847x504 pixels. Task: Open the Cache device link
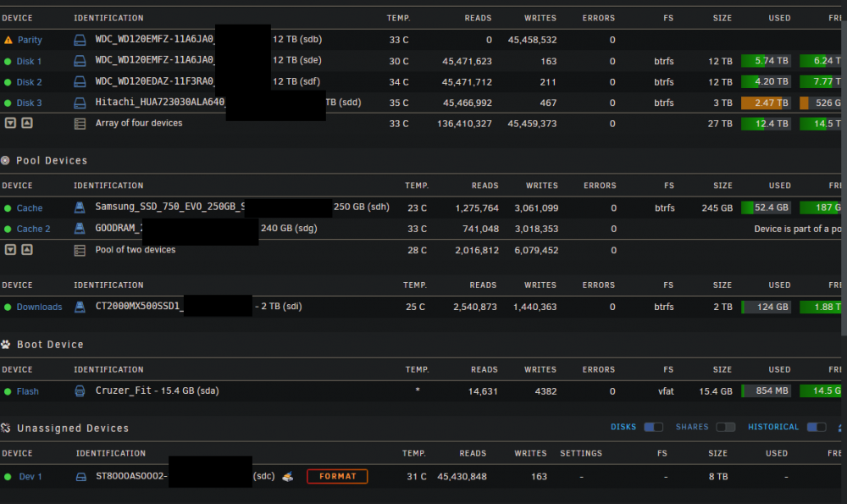point(30,208)
